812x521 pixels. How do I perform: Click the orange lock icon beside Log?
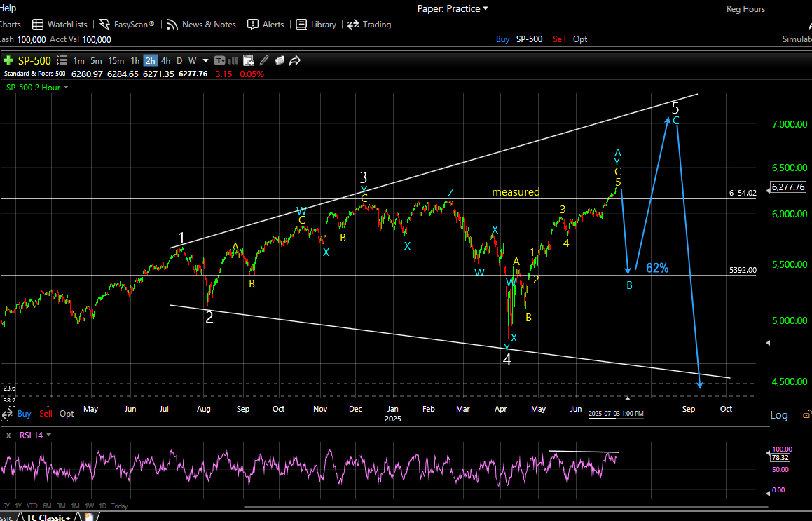click(807, 414)
